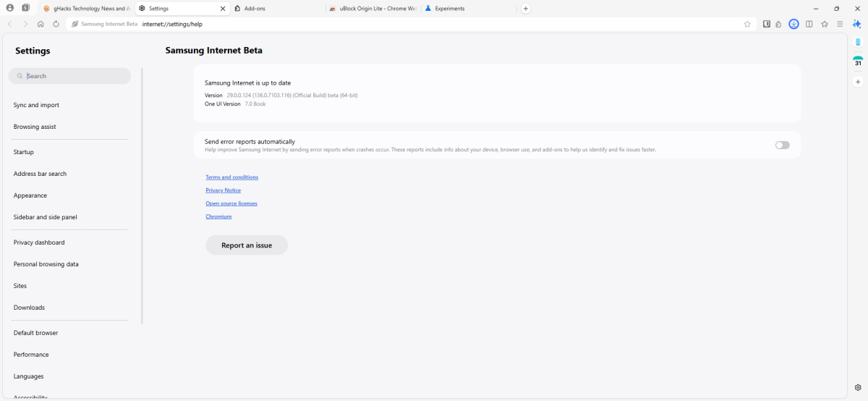This screenshot has width=868, height=401.
Task: Open the bookmarks star icon in the toolbar
Action: [x=825, y=24]
